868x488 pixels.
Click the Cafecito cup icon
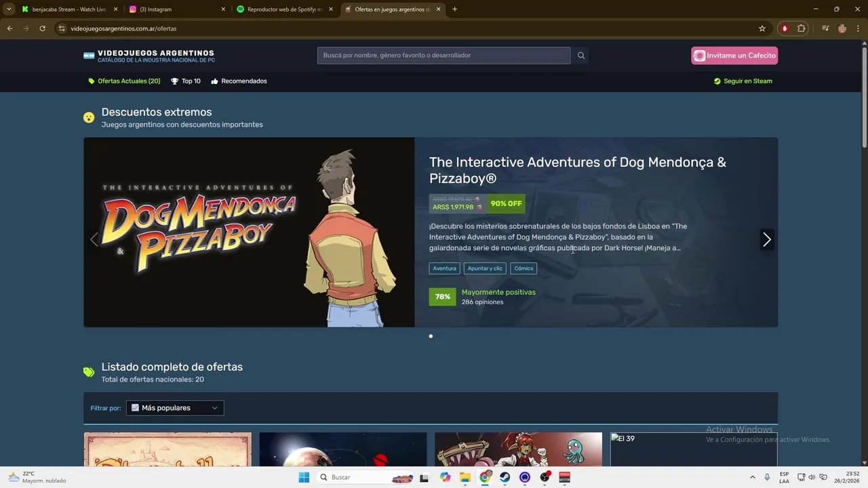pos(700,56)
